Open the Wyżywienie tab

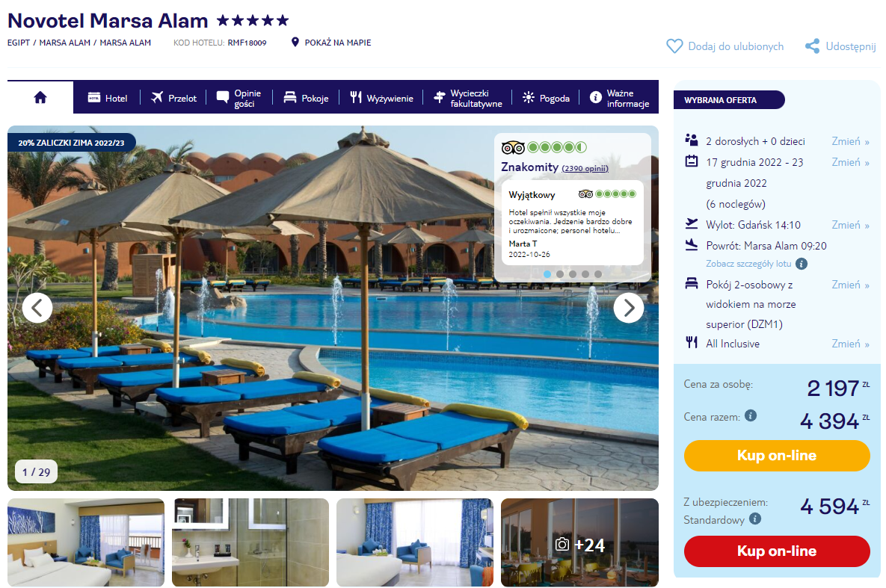[x=381, y=98]
